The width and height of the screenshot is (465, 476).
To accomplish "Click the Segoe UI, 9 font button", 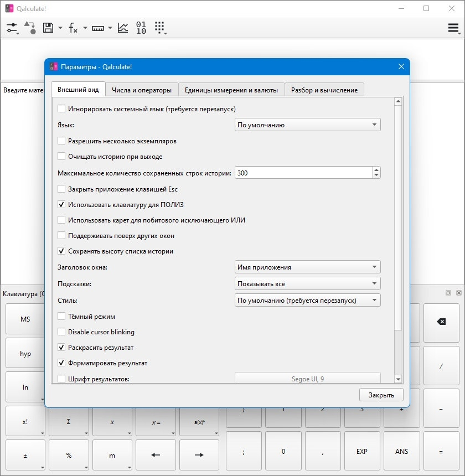I will point(307,379).
